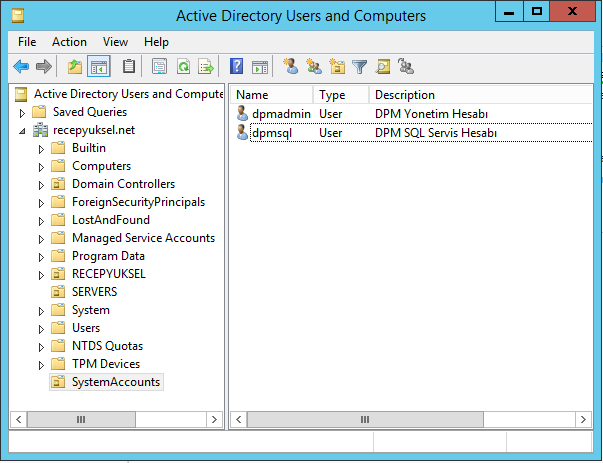Refresh the view with green-arrow icon
603x463 pixels.
[183, 67]
